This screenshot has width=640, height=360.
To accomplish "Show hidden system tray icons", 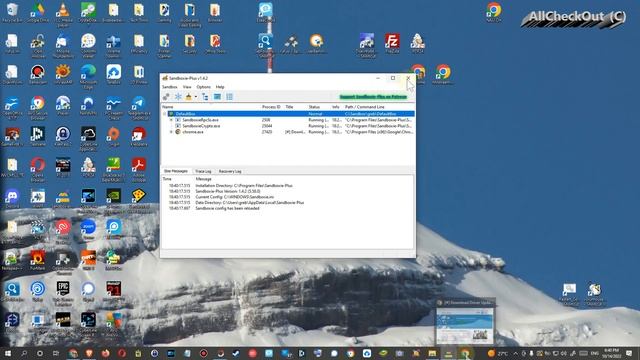I will (x=516, y=353).
